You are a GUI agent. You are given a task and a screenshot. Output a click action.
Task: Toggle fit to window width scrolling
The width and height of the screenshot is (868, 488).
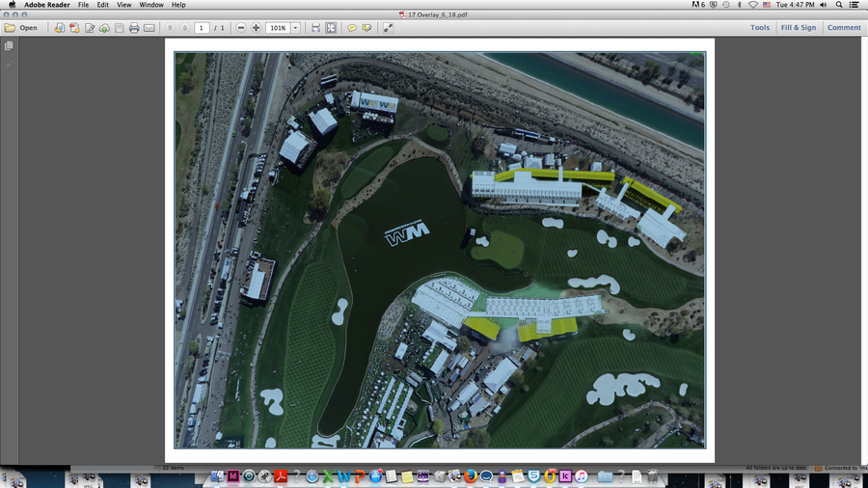coord(315,28)
